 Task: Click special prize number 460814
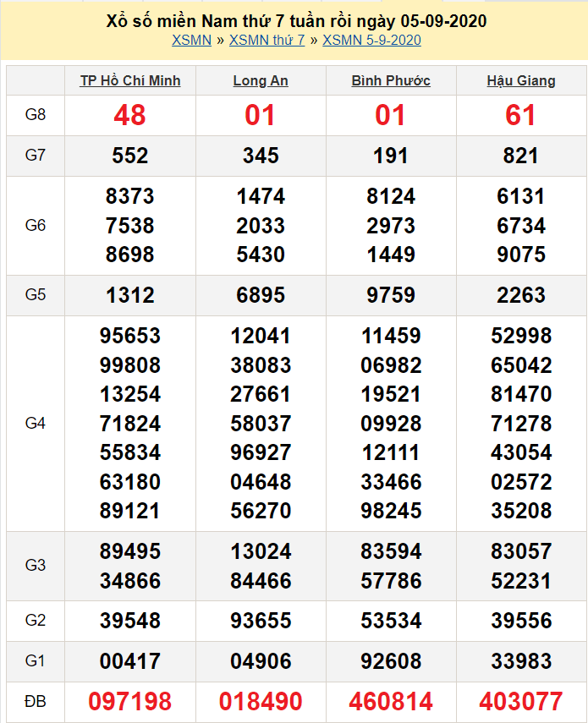point(391,701)
